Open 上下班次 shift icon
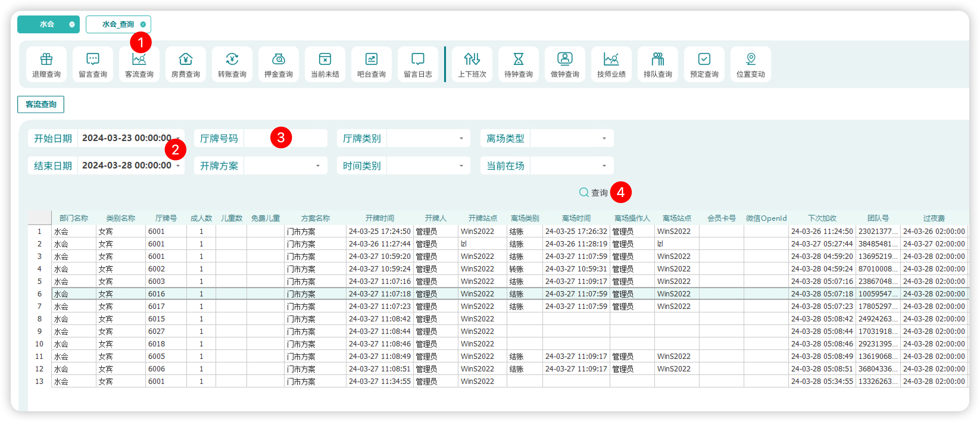The height and width of the screenshot is (422, 980). coord(472,64)
